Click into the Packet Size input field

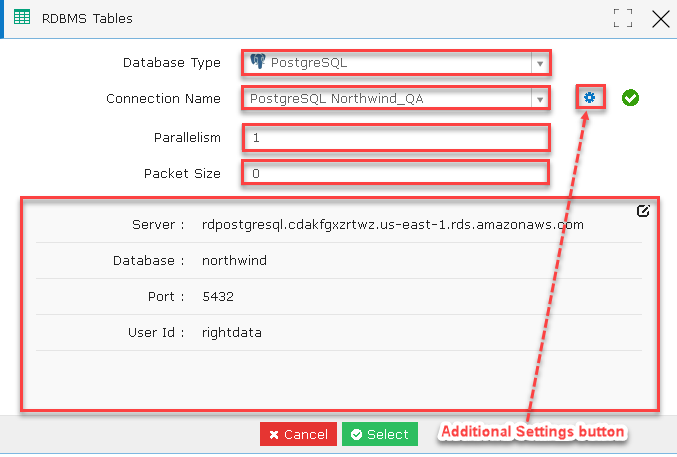[395, 173]
